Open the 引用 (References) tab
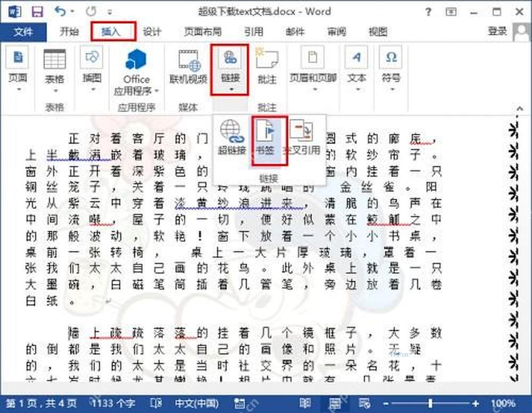The image size is (532, 413). click(x=253, y=32)
